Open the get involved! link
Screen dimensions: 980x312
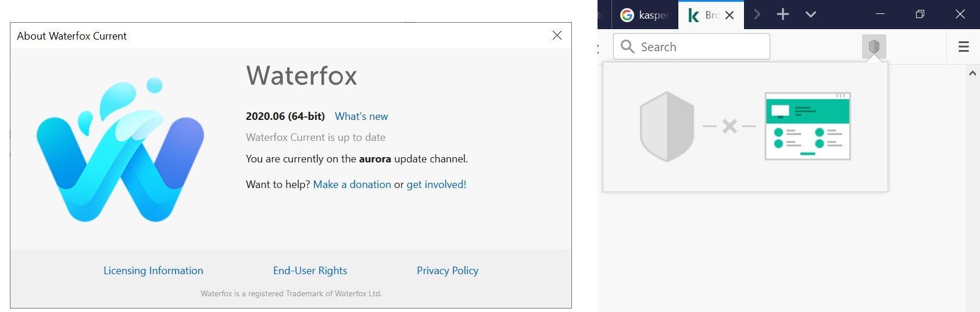[436, 185]
